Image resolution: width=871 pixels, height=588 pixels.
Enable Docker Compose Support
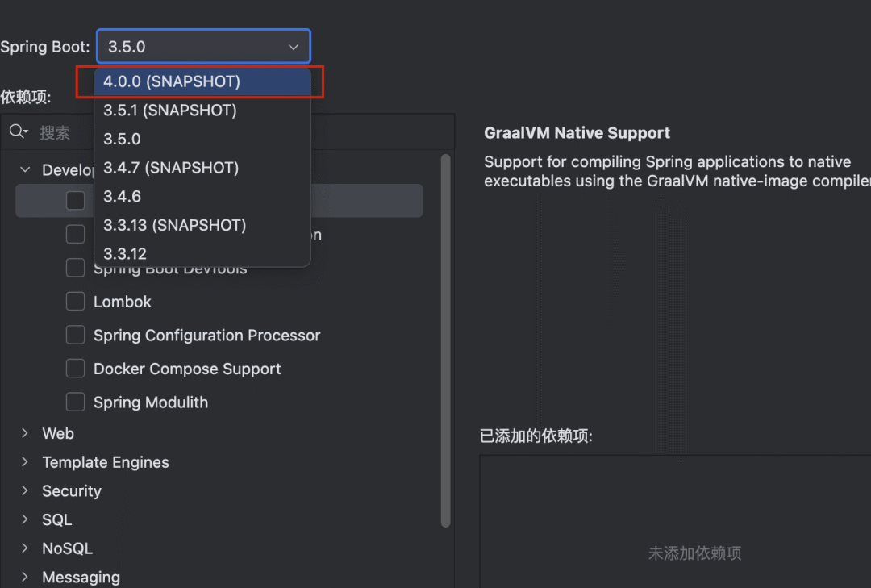coord(75,368)
